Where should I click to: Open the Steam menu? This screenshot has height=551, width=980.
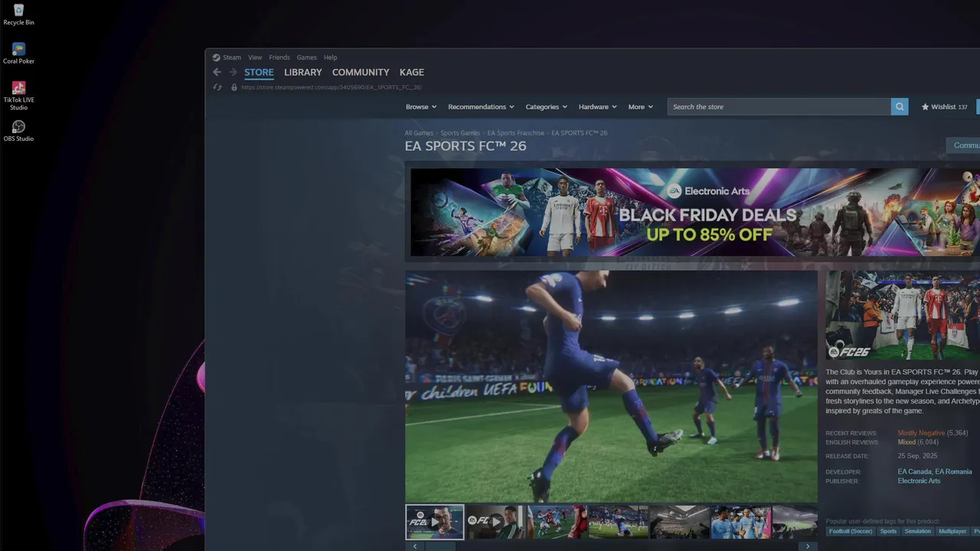tap(231, 57)
